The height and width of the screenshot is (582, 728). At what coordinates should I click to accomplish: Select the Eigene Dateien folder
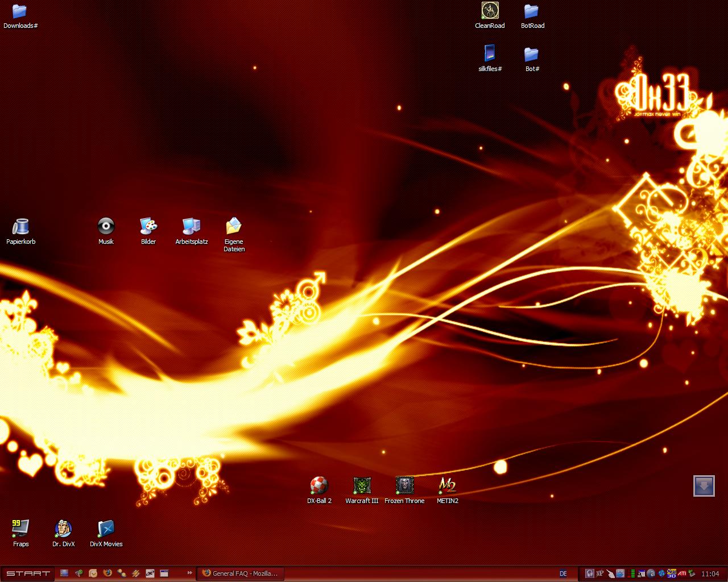click(x=234, y=227)
